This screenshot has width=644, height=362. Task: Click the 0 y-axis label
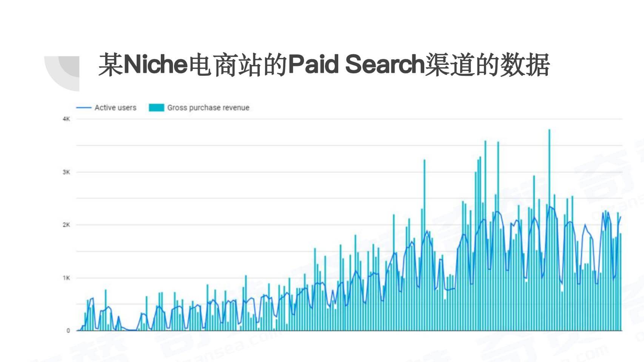(x=68, y=331)
